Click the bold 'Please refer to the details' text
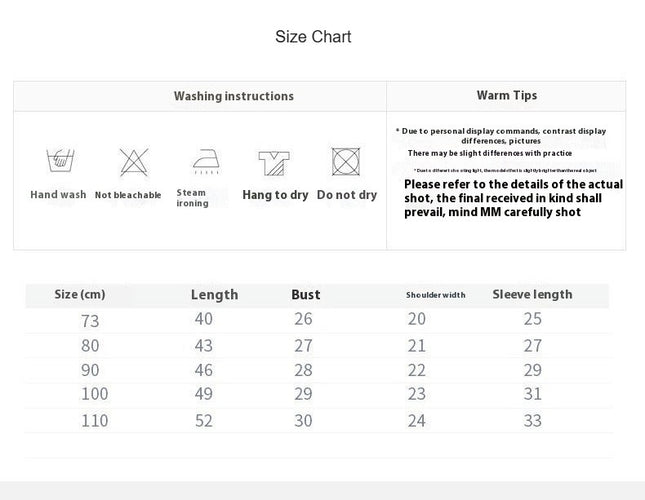The image size is (645, 500). (513, 198)
